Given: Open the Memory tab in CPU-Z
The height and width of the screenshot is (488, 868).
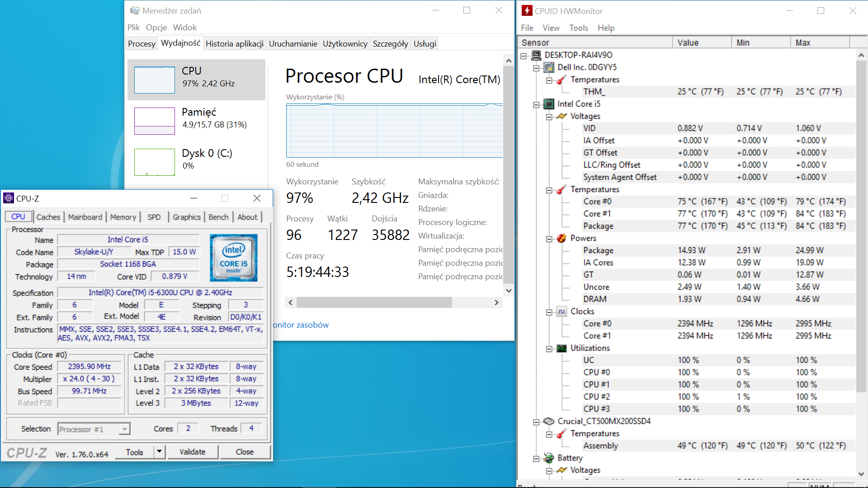Looking at the screenshot, I should point(123,217).
